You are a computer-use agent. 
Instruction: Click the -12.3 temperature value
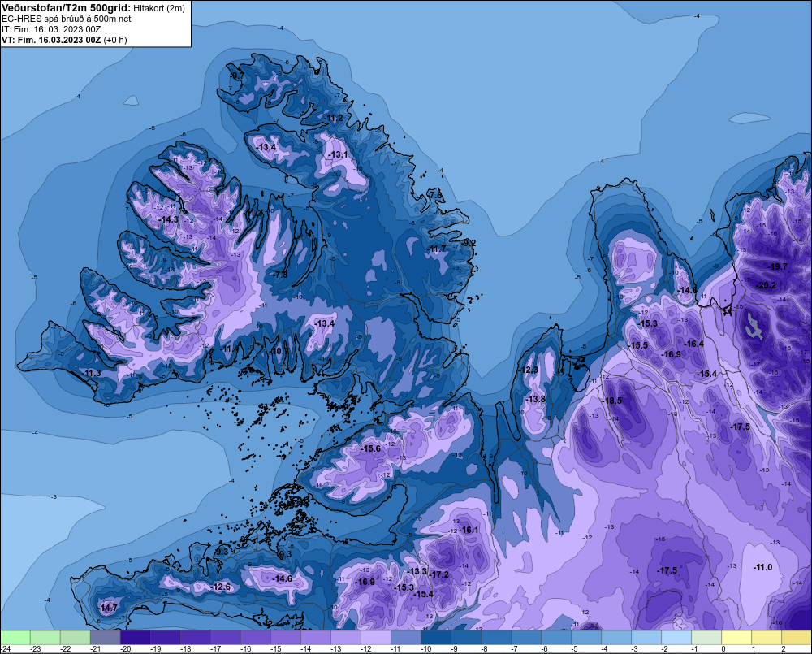click(x=529, y=370)
